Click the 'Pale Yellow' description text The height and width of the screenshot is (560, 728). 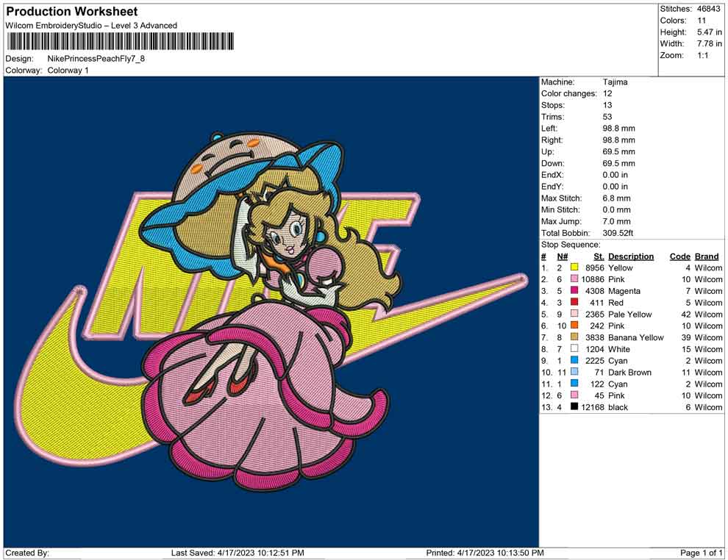[x=630, y=314]
